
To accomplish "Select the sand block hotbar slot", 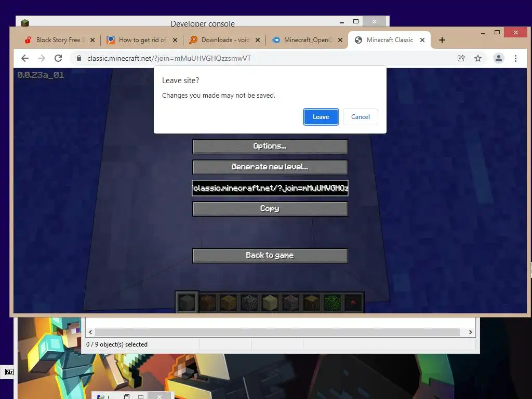I will coord(270,302).
